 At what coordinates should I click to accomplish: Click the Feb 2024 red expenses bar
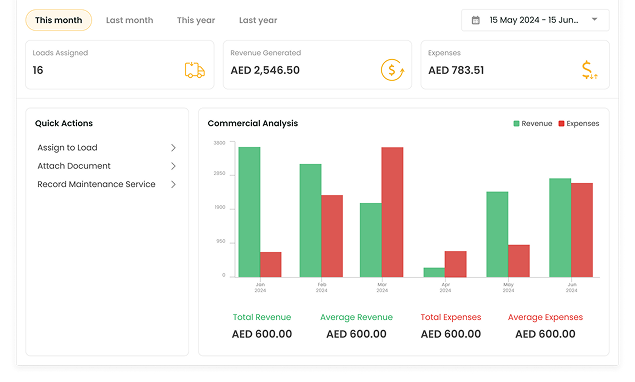332,236
